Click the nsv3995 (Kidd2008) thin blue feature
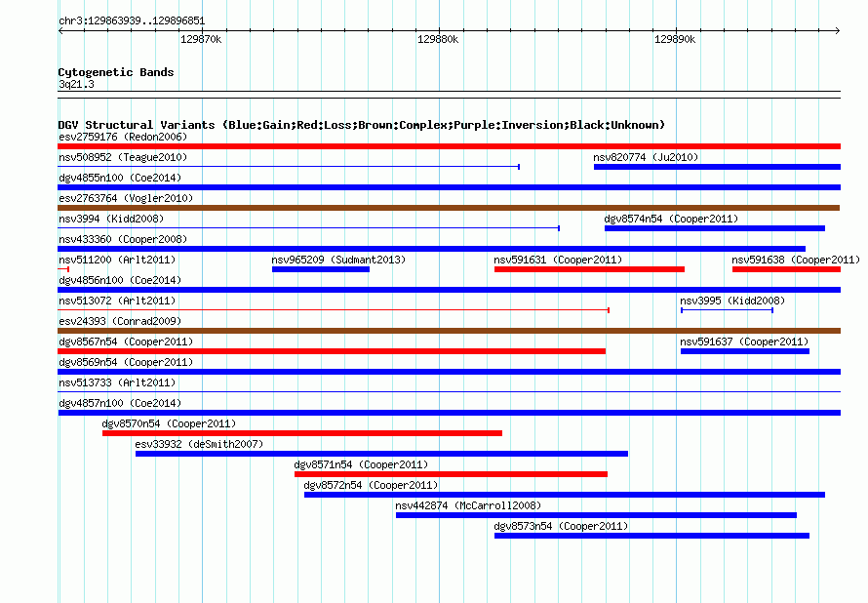Viewport: 868px width, 603px height. click(x=727, y=310)
